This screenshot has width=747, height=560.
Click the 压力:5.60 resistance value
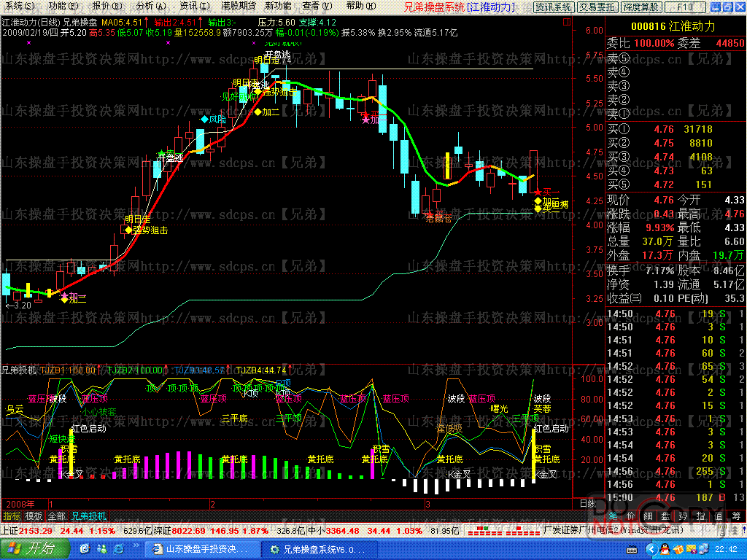click(x=276, y=23)
